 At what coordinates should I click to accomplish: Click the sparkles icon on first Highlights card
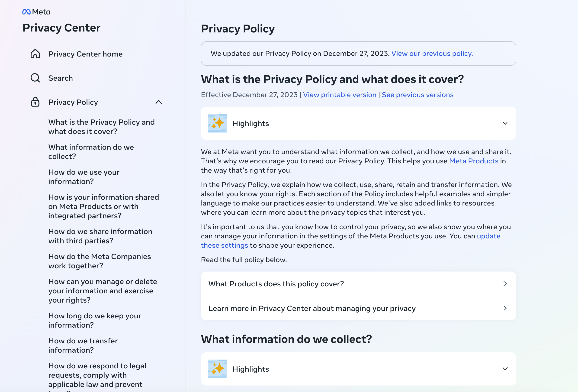point(217,123)
